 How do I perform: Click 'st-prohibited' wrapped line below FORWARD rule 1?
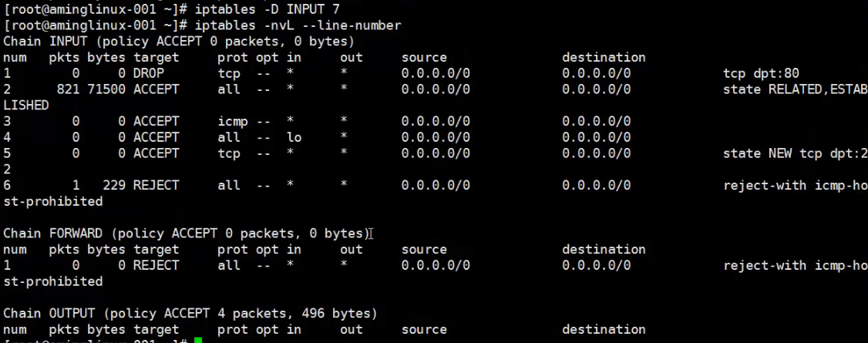point(52,281)
